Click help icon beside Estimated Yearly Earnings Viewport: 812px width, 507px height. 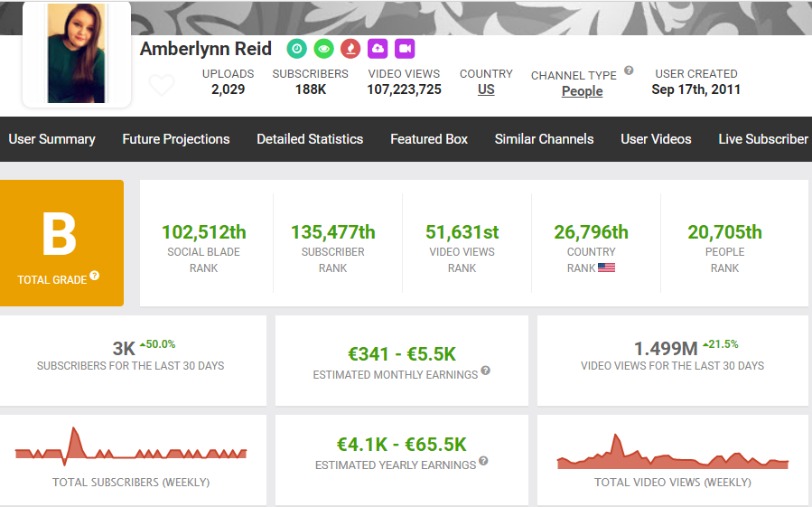coord(483,460)
